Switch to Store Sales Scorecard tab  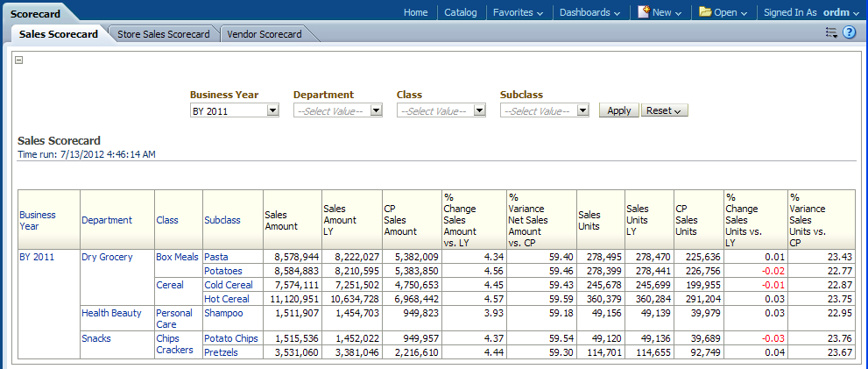click(x=163, y=34)
